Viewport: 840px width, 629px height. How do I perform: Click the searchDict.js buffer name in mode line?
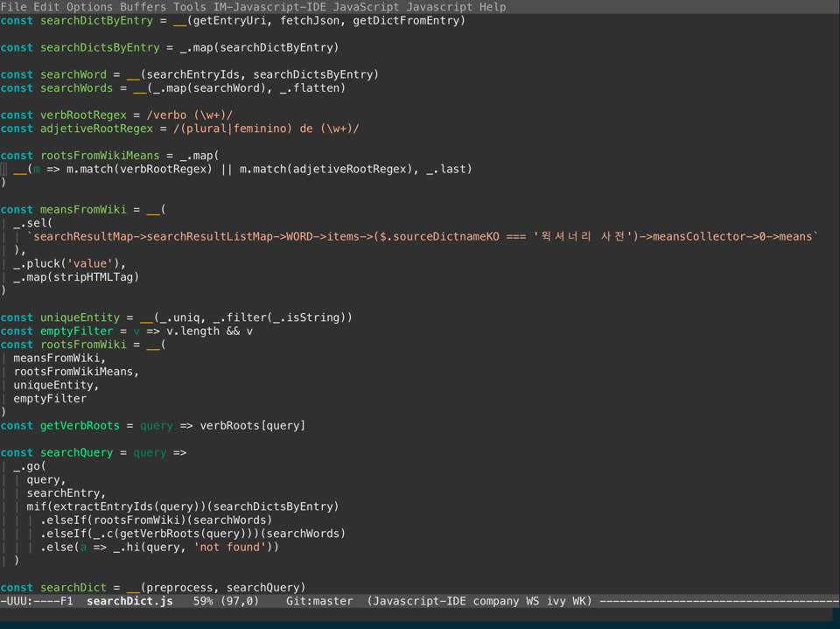(129, 601)
